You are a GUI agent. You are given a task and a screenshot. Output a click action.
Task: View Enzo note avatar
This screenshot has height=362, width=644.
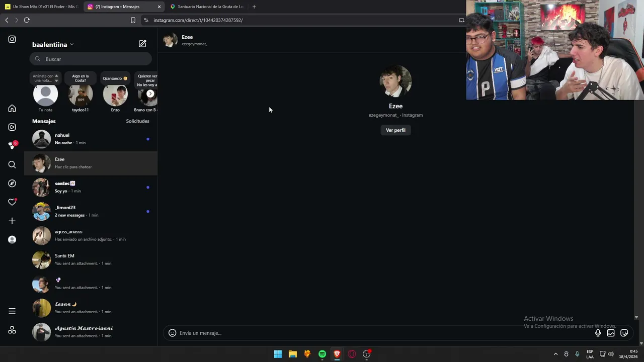115,95
